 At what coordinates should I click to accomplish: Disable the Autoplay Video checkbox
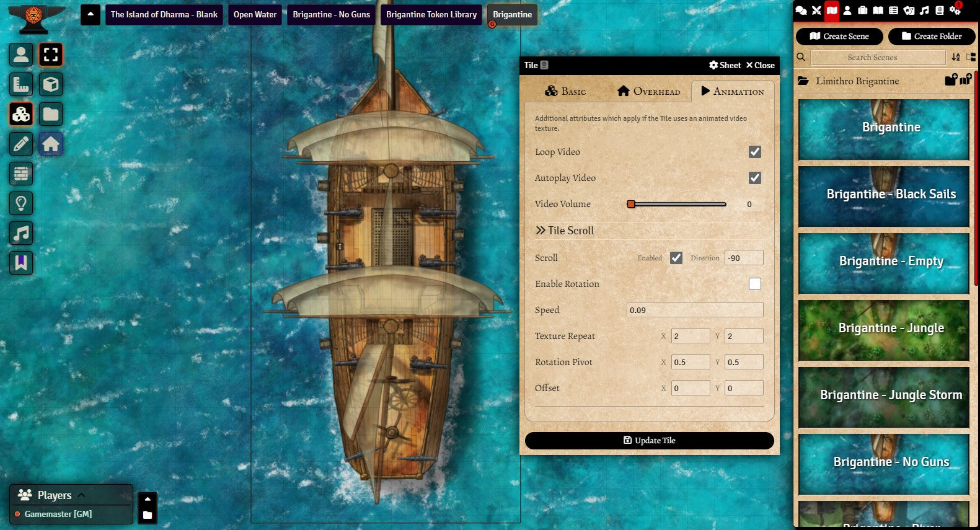coord(754,178)
